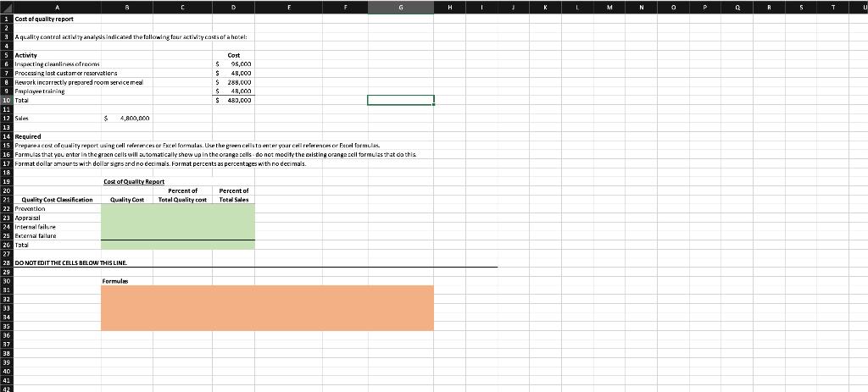Viewport: 868px width, 392px height.
Task: Select the 288,000 cost value
Action: tap(233, 82)
